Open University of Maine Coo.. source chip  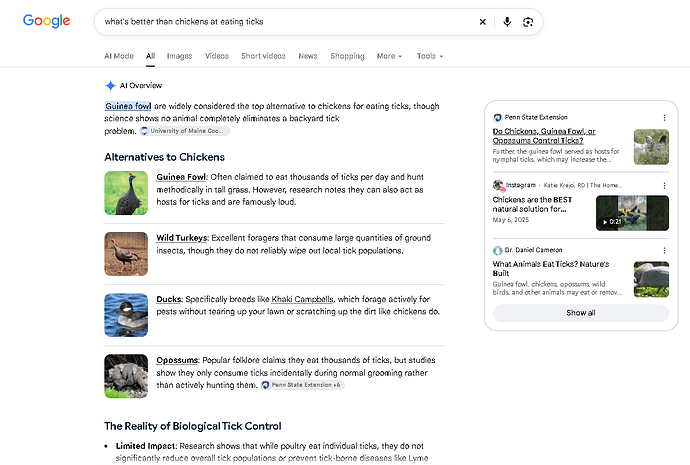184,131
